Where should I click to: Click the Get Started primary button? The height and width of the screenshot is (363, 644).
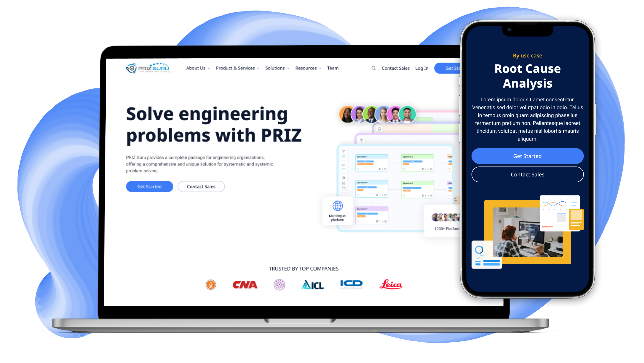(149, 186)
